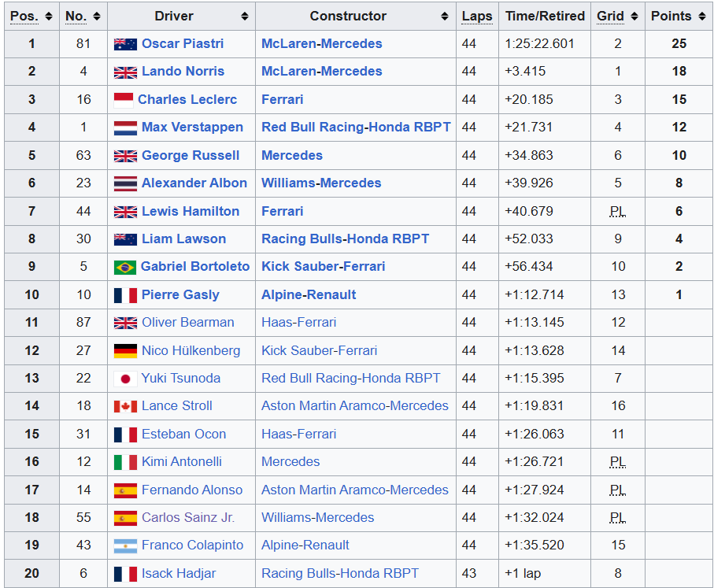The height and width of the screenshot is (588, 714).
Task: Click the Canadian flag beside Lance Stroll
Action: 125,406
